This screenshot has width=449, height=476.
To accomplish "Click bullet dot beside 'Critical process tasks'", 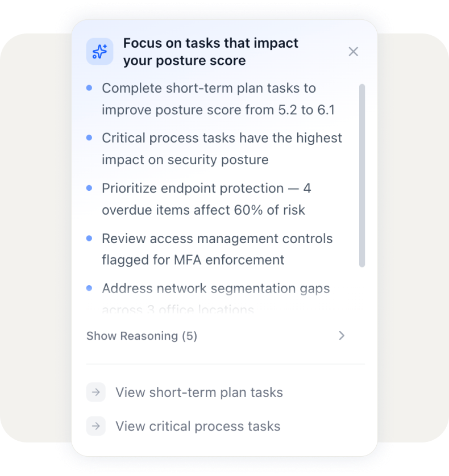I will pos(89,138).
